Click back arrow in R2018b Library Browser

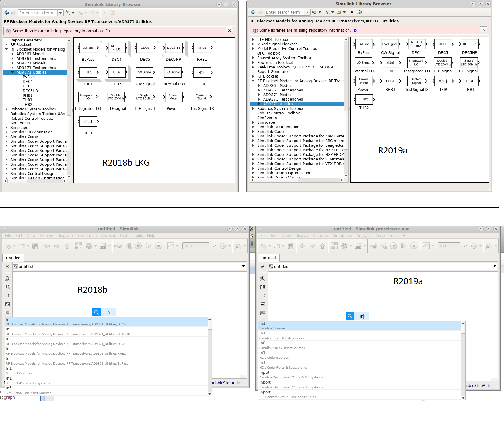(x=6, y=13)
